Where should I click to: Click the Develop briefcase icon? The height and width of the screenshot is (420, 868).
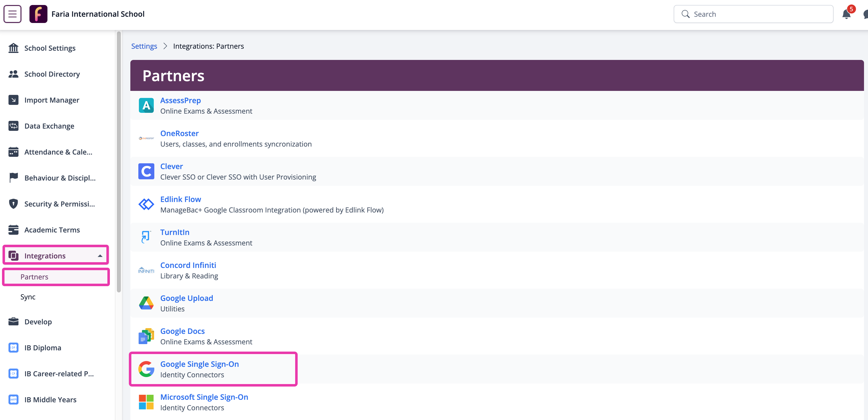click(x=13, y=322)
